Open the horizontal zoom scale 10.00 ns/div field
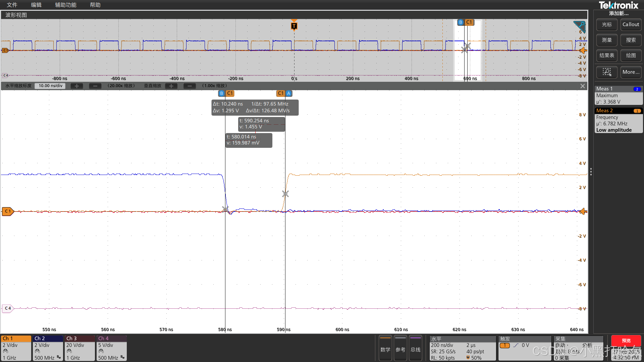The image size is (644, 362). pyautogui.click(x=50, y=86)
